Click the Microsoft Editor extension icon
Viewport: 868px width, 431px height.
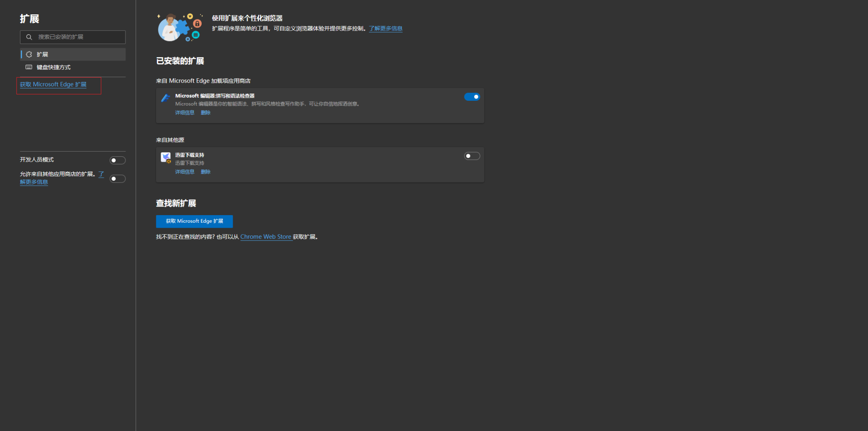(165, 98)
